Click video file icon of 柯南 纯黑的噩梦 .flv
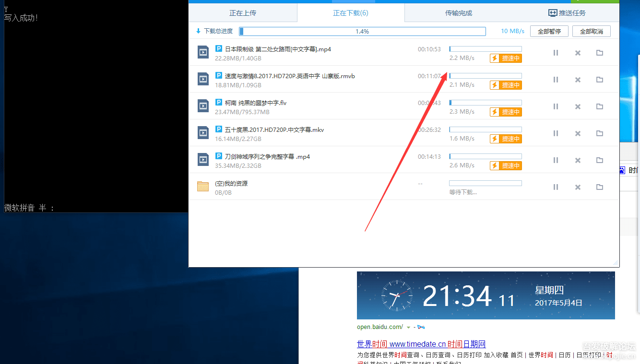Screen dimensions: 640x364 (203, 106)
